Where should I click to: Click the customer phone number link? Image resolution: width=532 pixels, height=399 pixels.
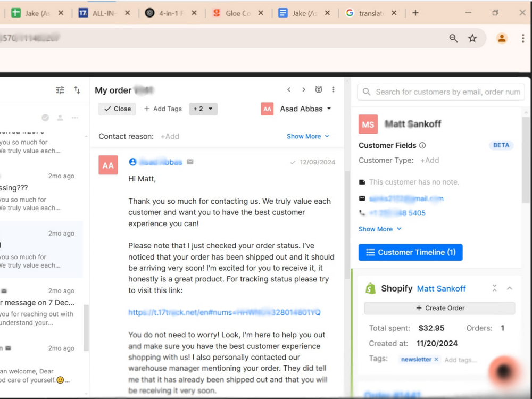[x=397, y=213]
